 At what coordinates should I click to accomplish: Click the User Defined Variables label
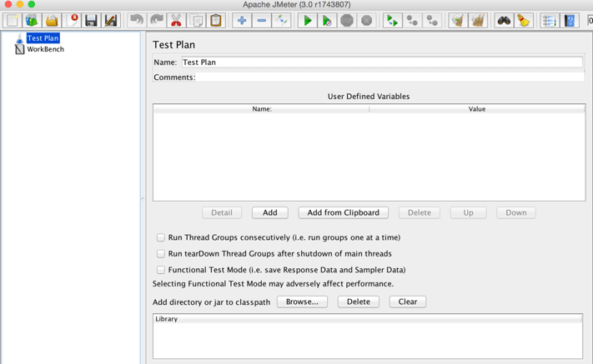(369, 97)
